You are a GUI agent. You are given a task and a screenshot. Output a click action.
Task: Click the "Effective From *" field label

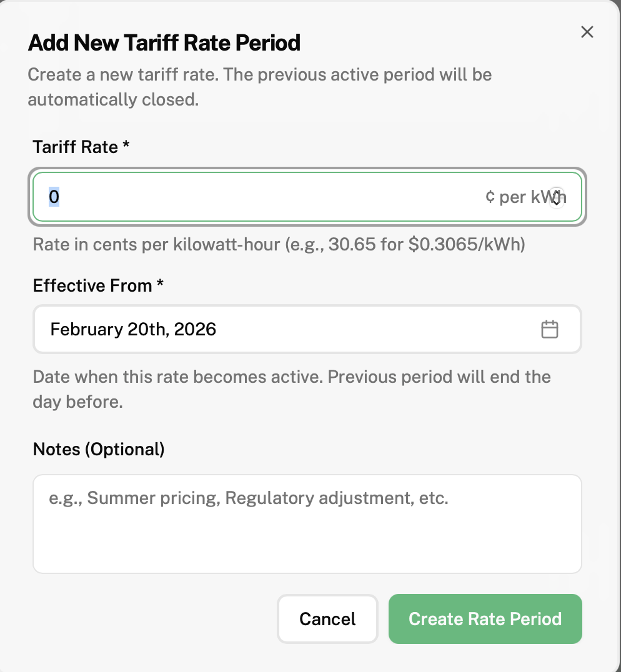[x=98, y=286]
